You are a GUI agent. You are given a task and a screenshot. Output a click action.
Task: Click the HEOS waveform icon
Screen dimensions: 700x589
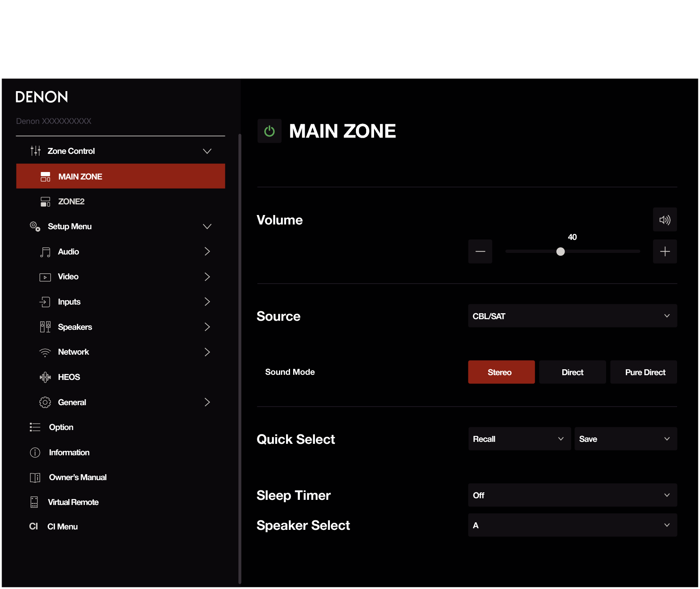point(45,377)
